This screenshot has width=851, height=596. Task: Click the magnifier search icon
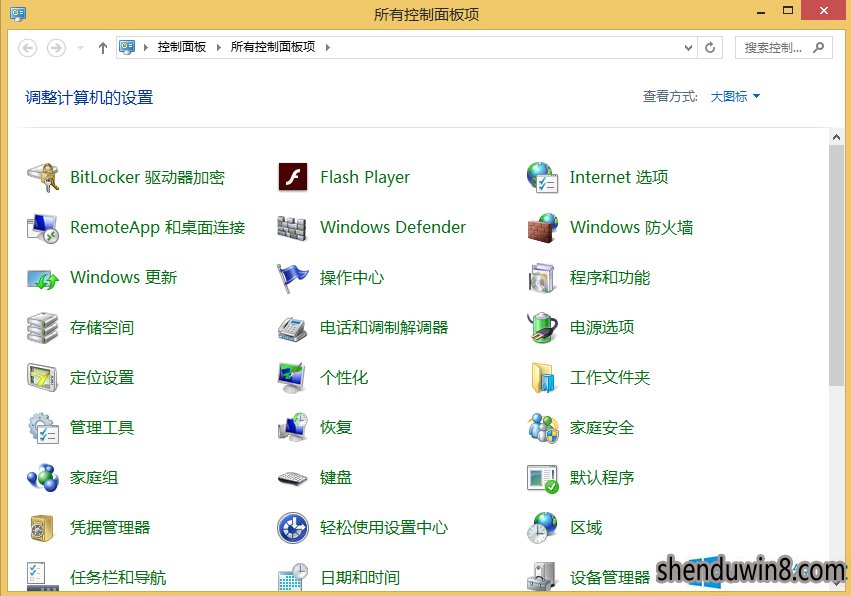click(x=818, y=48)
